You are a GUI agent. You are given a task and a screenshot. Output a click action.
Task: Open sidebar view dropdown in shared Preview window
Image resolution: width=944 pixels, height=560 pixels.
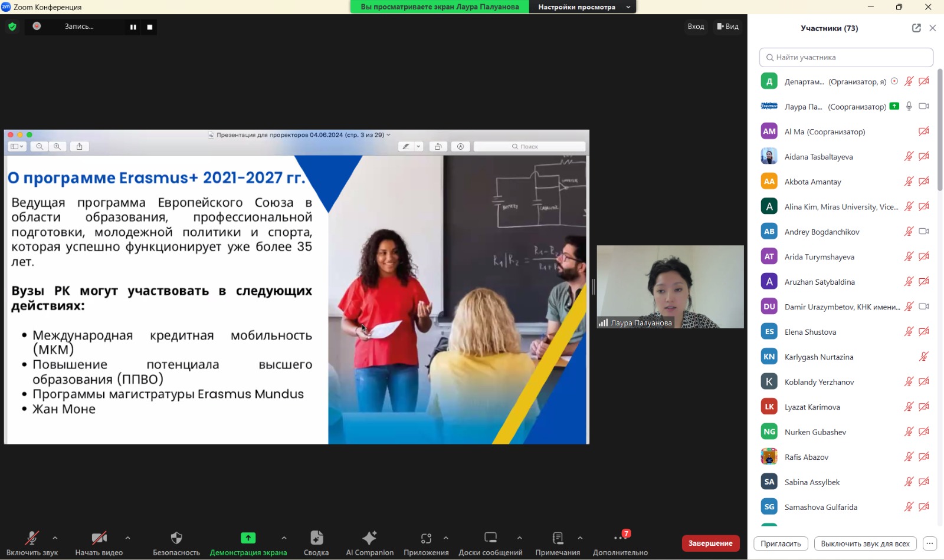pyautogui.click(x=17, y=146)
